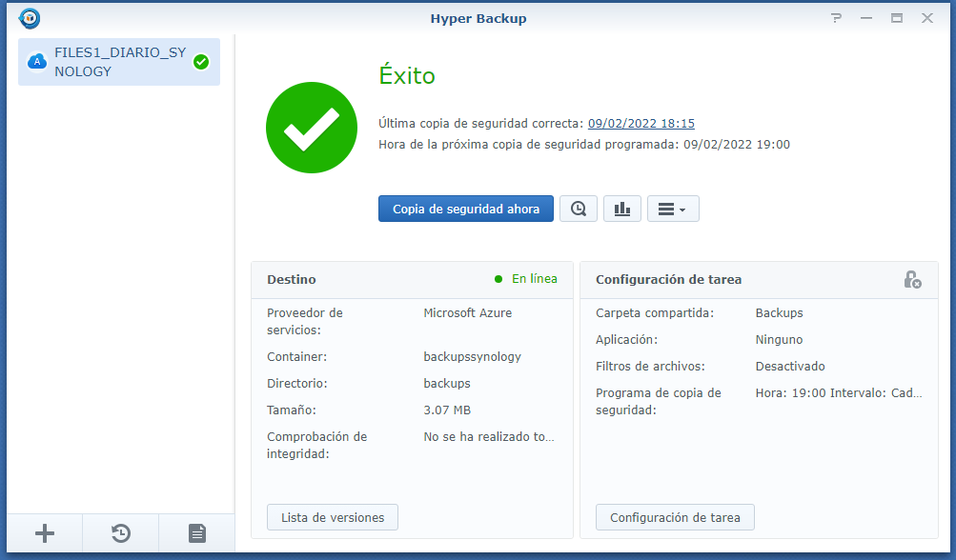Switch focus to Destino panel header
Viewport: 956px width, 560px height.
tap(291, 279)
